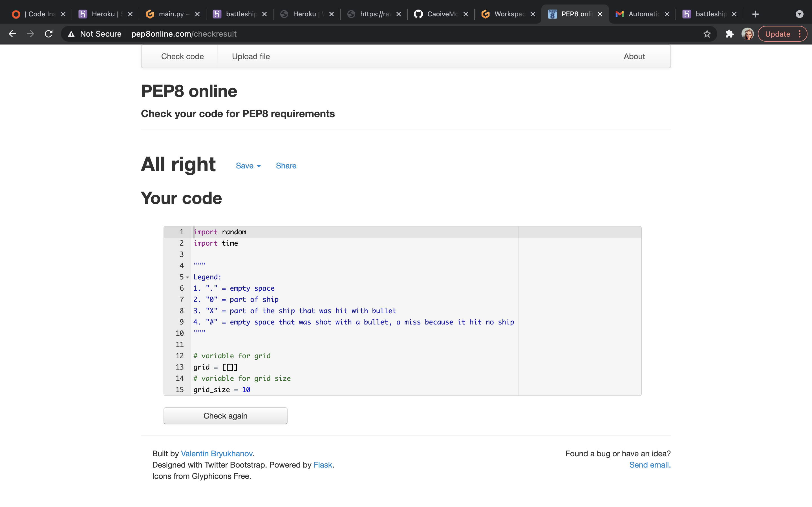Click the browser Update button
The height and width of the screenshot is (507, 812).
[x=777, y=34]
